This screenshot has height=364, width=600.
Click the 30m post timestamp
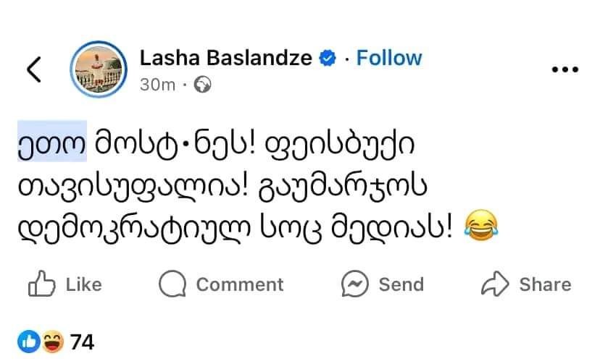[x=157, y=85]
